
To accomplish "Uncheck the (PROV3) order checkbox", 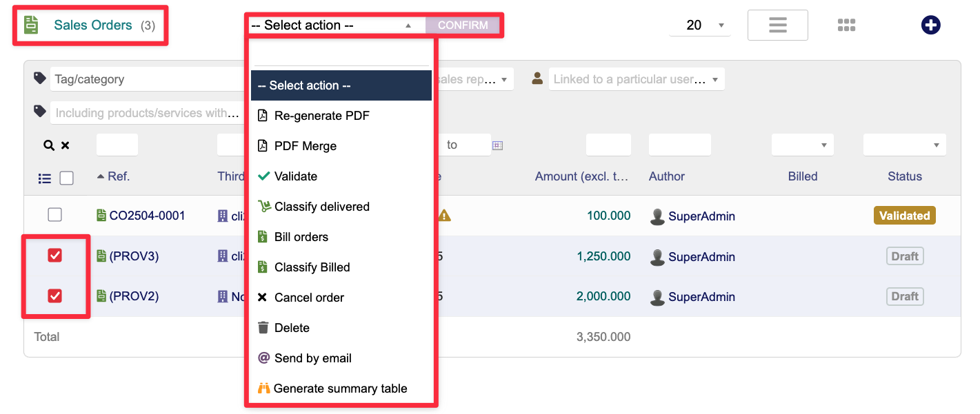I will click(54, 256).
